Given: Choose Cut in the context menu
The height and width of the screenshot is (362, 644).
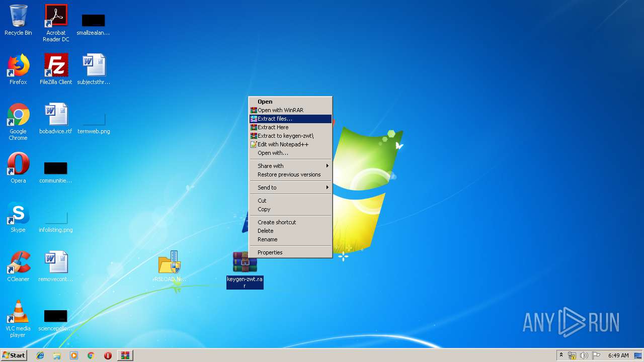Looking at the screenshot, I should click(x=290, y=201).
